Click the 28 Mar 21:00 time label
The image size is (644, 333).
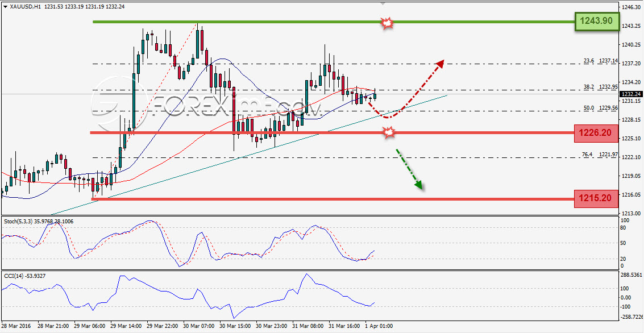point(52,326)
